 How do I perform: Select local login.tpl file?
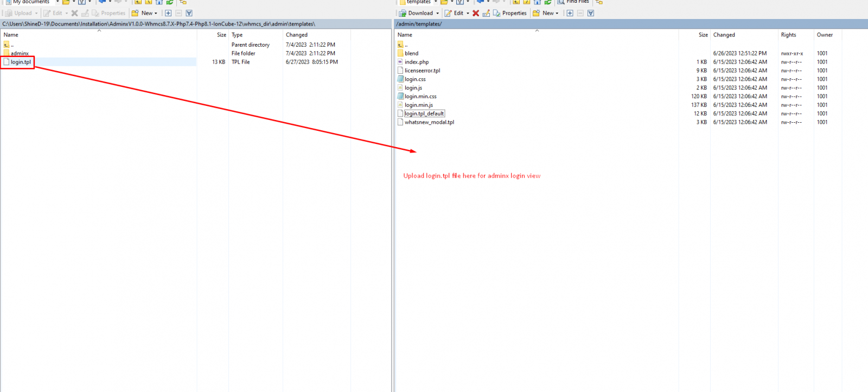click(21, 62)
